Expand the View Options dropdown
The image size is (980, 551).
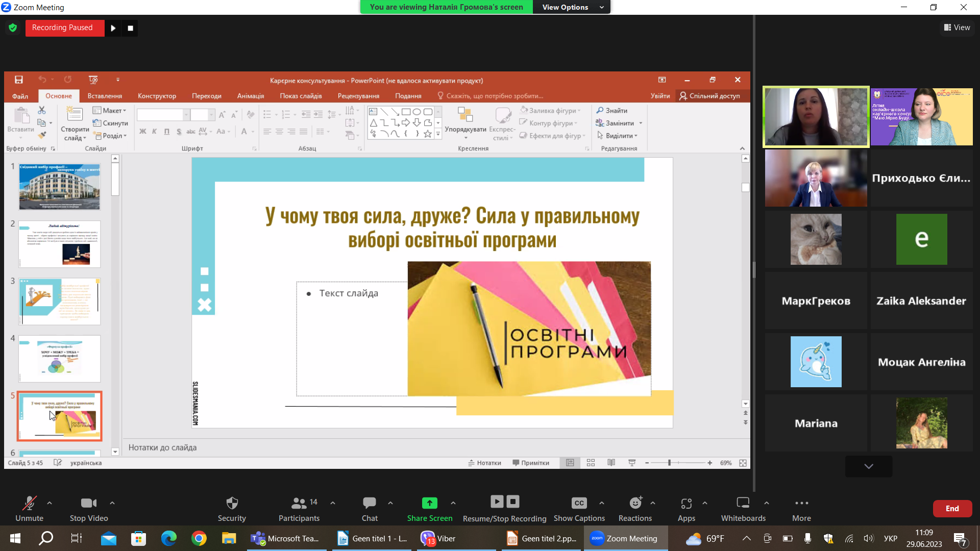click(572, 7)
